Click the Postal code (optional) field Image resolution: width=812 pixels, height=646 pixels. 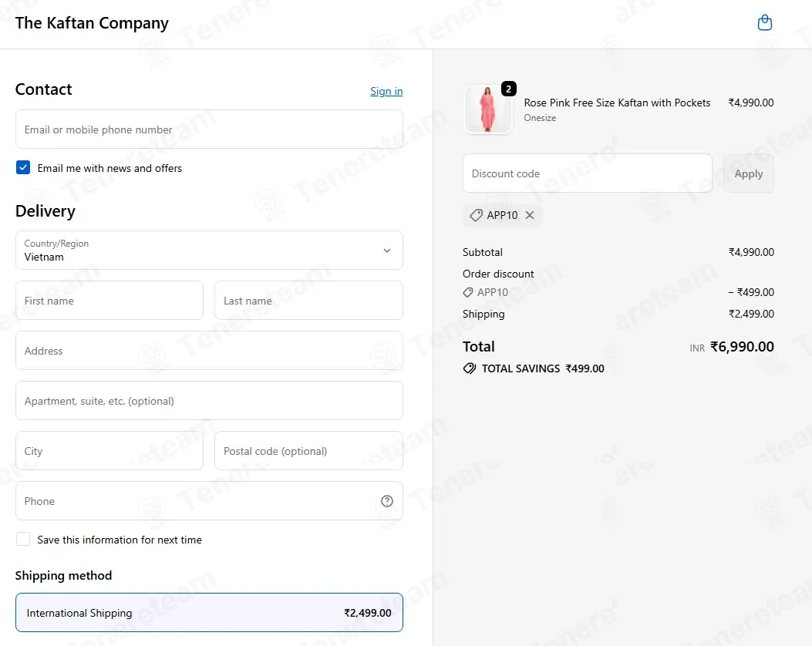(308, 451)
